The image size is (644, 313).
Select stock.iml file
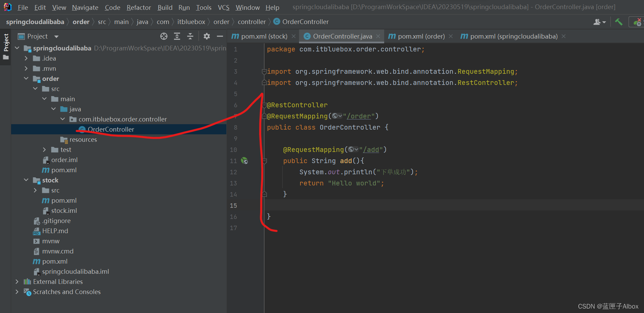[x=64, y=210]
